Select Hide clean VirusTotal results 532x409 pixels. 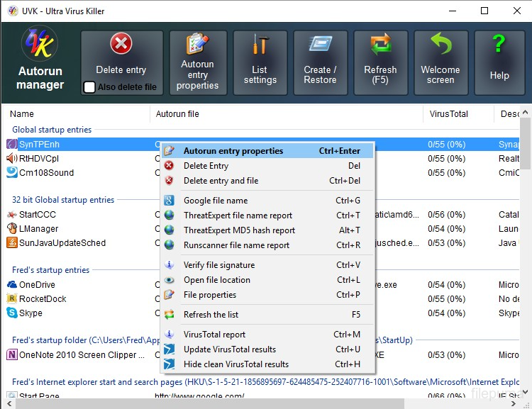pos(235,364)
